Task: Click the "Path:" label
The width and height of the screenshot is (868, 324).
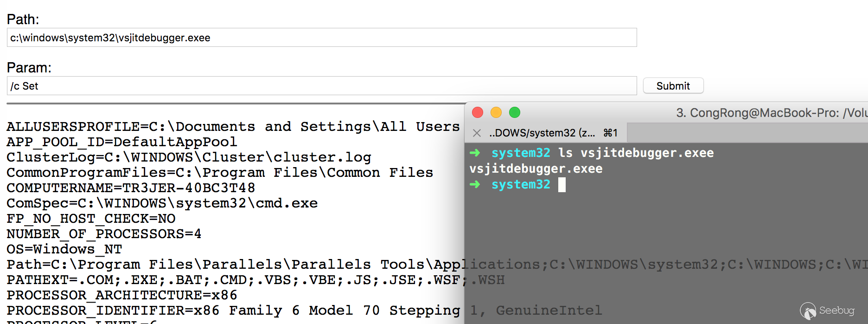Action: pos(23,19)
